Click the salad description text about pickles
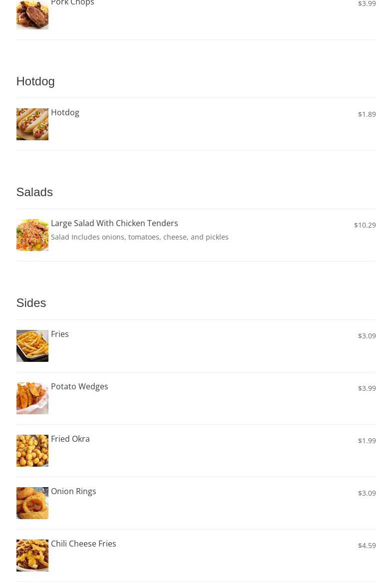 (x=140, y=237)
